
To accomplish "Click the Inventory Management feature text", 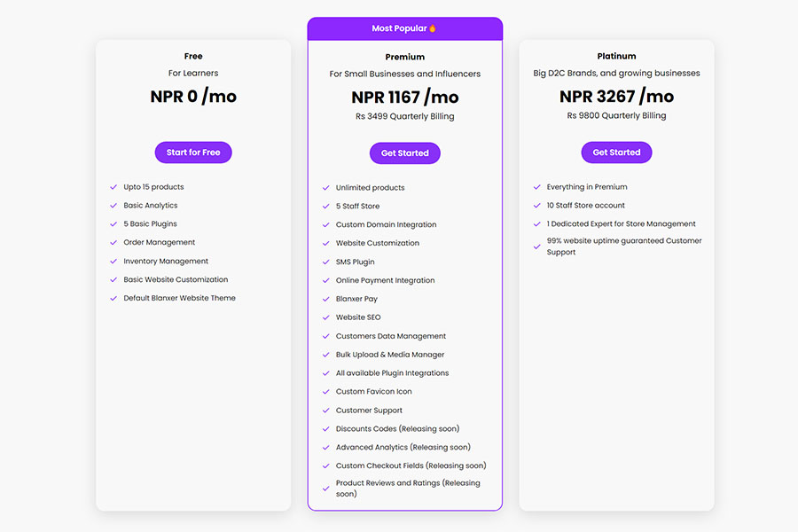I will (x=166, y=262).
